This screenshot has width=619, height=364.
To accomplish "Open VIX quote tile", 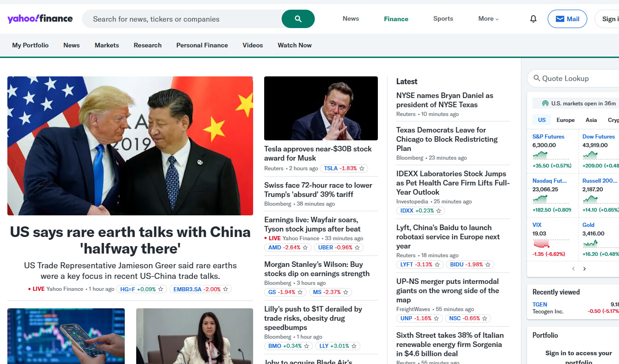I will (552, 240).
